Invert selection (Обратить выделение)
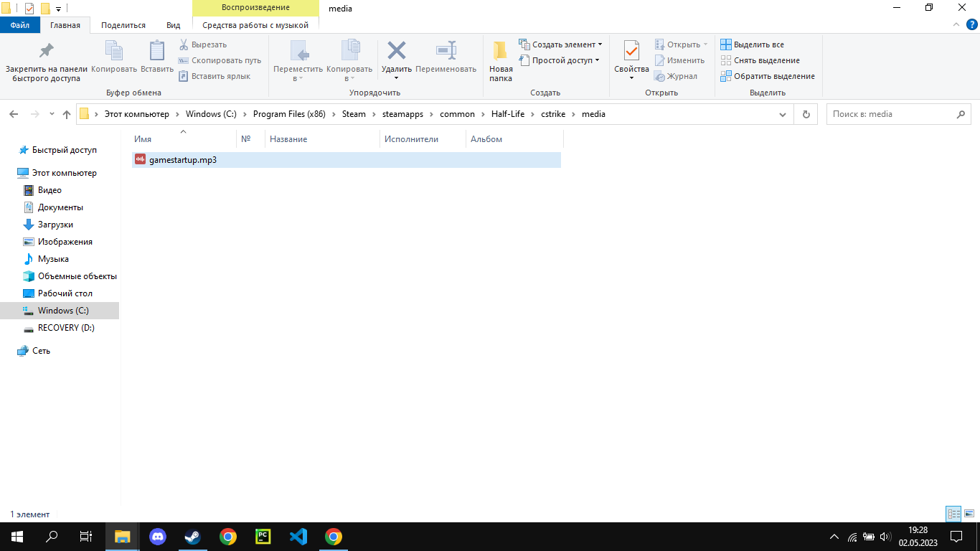The height and width of the screenshot is (551, 980). point(768,76)
